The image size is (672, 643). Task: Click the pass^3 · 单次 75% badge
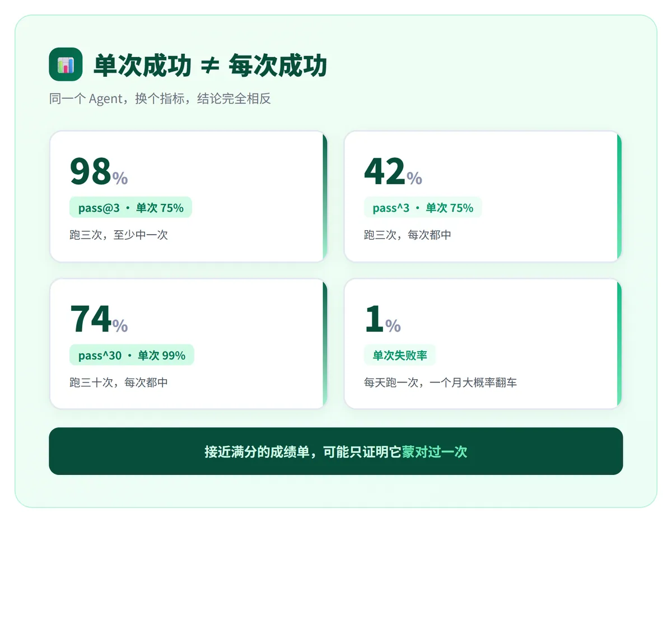click(423, 208)
